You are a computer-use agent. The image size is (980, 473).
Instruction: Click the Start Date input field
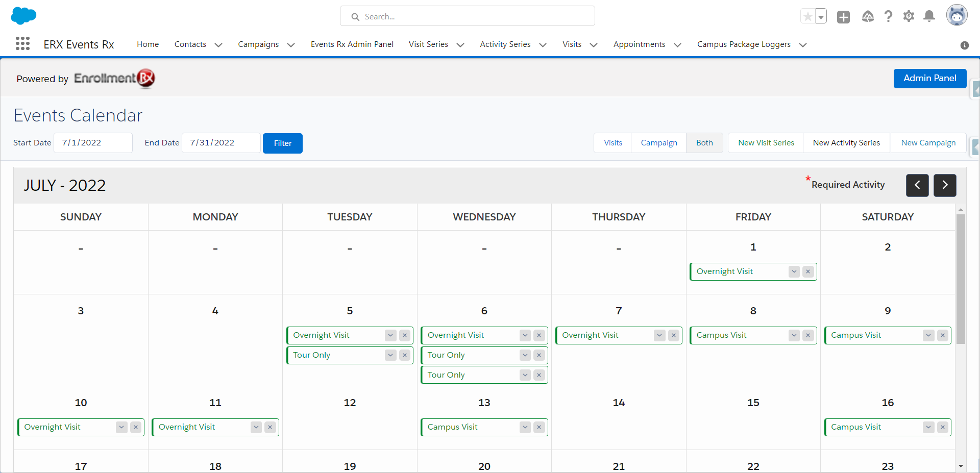(93, 143)
